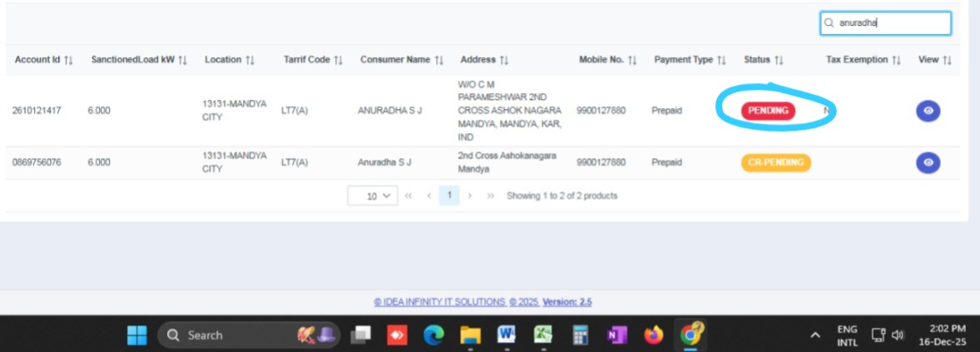Viewport: 980px width, 352px height.
Task: Open IDEA INFINITY IT SOLUTIONS footer link
Action: click(x=439, y=302)
